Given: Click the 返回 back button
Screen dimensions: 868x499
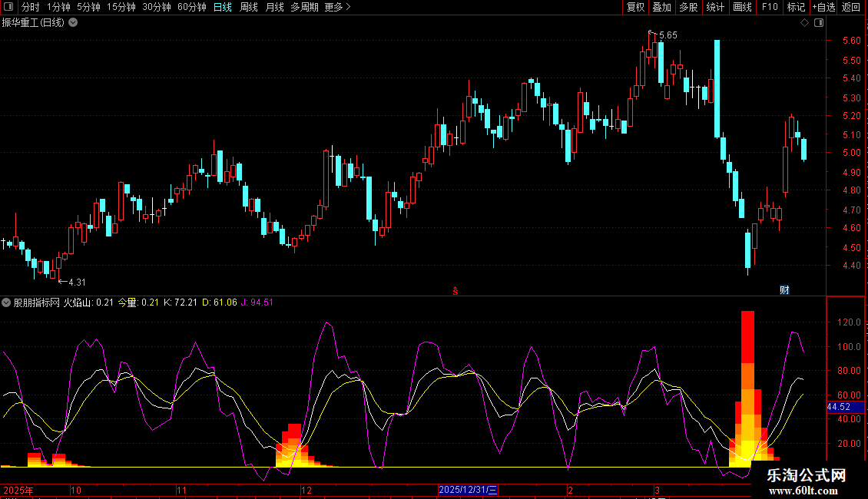Looking at the screenshot, I should pyautogui.click(x=851, y=7).
